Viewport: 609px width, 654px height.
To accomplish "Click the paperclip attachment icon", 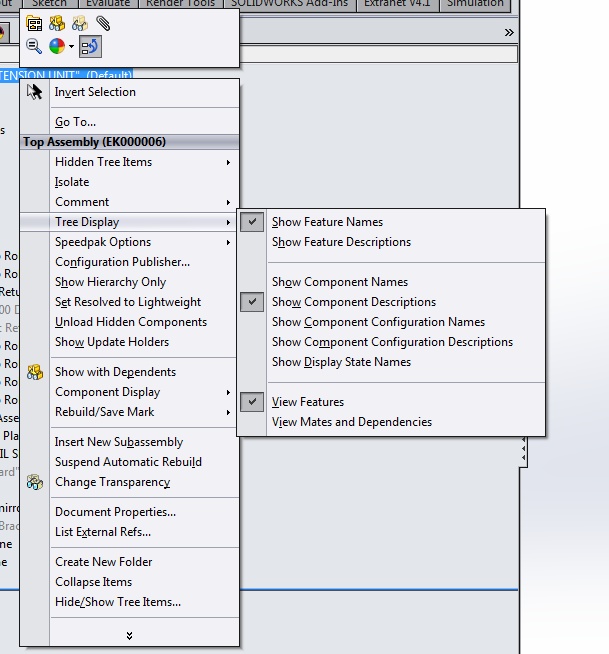I will point(103,24).
